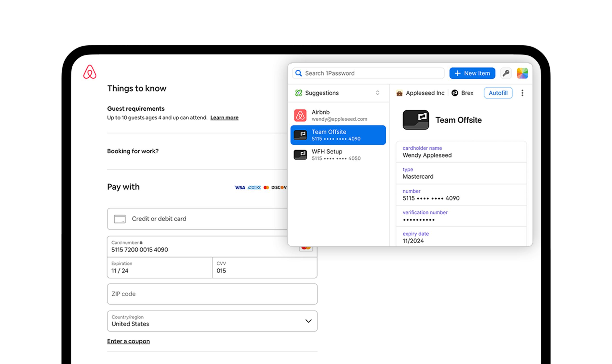Focus the Search 1Password field
Viewport: 612px width, 364px height.
point(368,73)
